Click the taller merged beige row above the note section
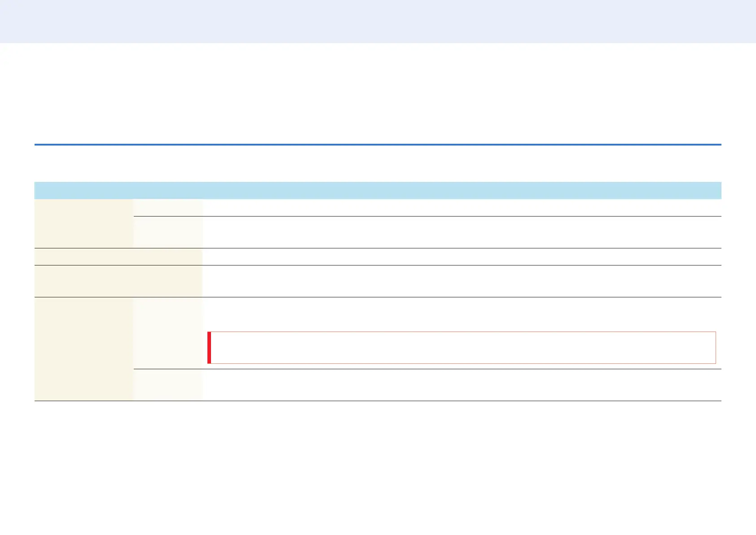756x535 pixels. 118,281
